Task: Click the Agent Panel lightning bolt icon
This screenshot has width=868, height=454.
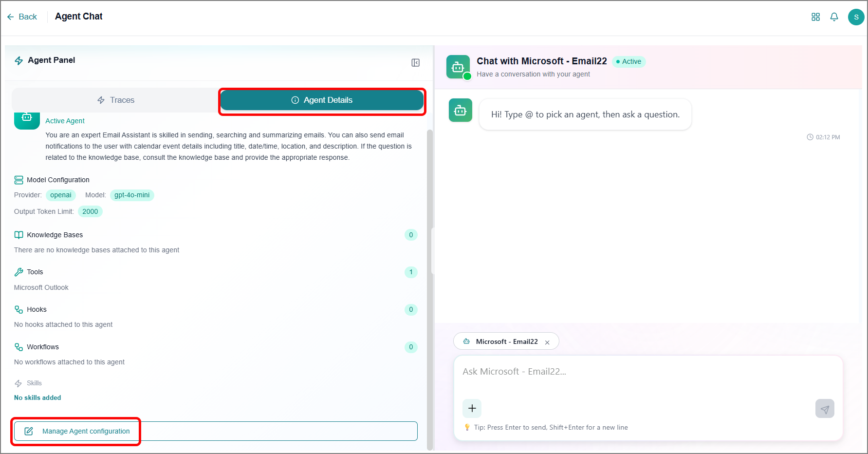Action: tap(19, 60)
